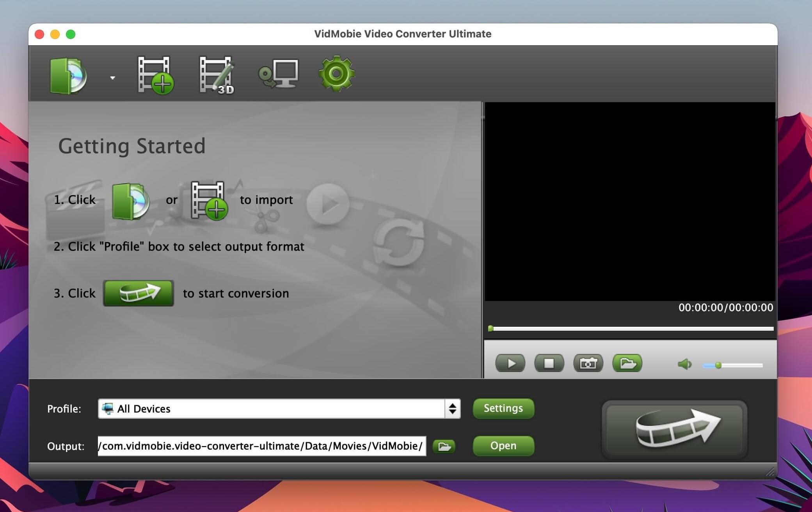Minimize the window with the yellow button
Viewport: 812px width, 512px height.
[55, 34]
